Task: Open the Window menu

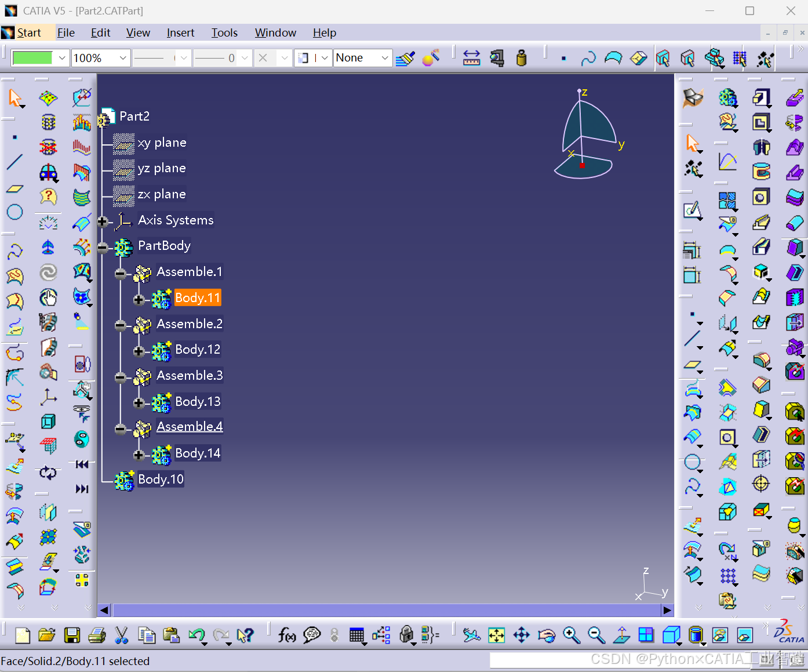Action: click(x=275, y=33)
